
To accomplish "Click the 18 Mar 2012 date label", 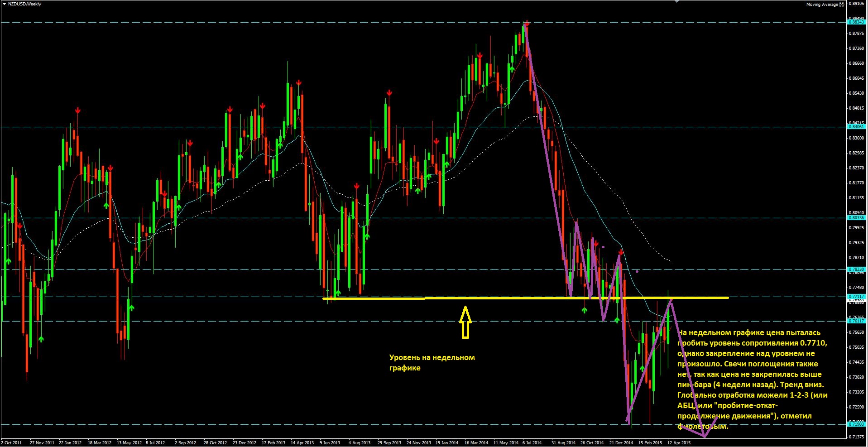I will [100, 443].
